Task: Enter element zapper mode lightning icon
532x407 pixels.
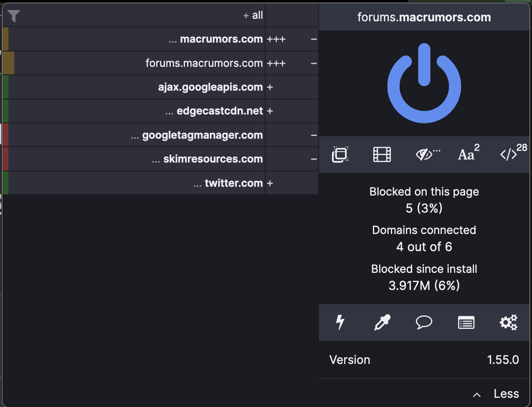Action: [x=340, y=322]
